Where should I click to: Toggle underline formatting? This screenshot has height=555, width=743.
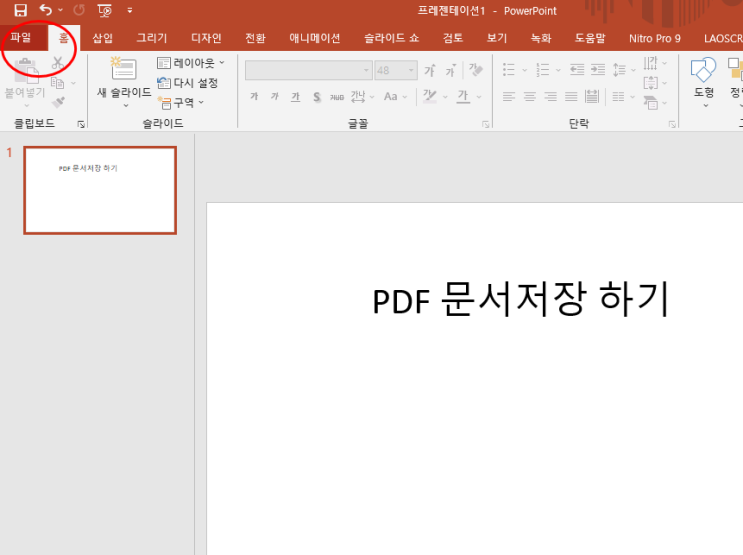pos(296,97)
